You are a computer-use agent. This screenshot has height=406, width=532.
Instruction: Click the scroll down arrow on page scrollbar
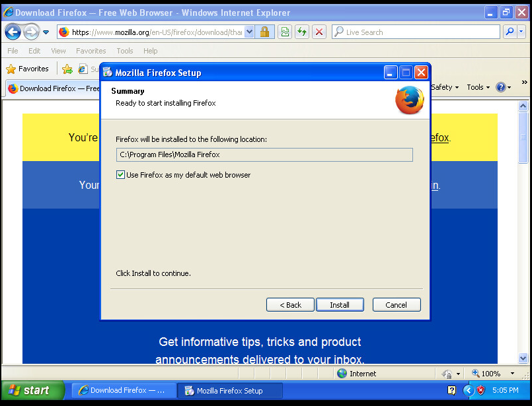[523, 358]
